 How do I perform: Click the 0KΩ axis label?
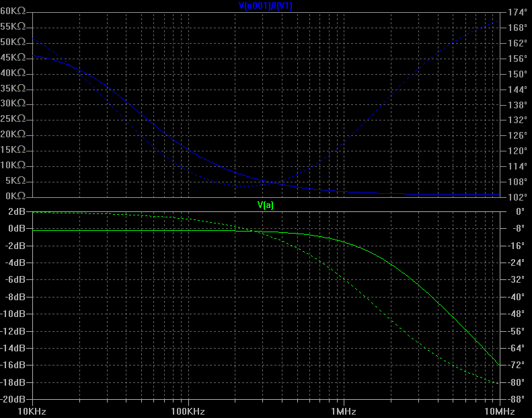[x=15, y=196]
